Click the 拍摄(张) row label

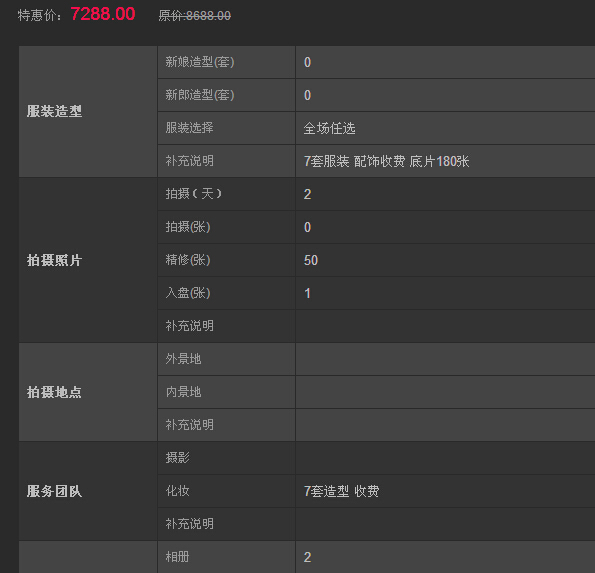pos(188,227)
